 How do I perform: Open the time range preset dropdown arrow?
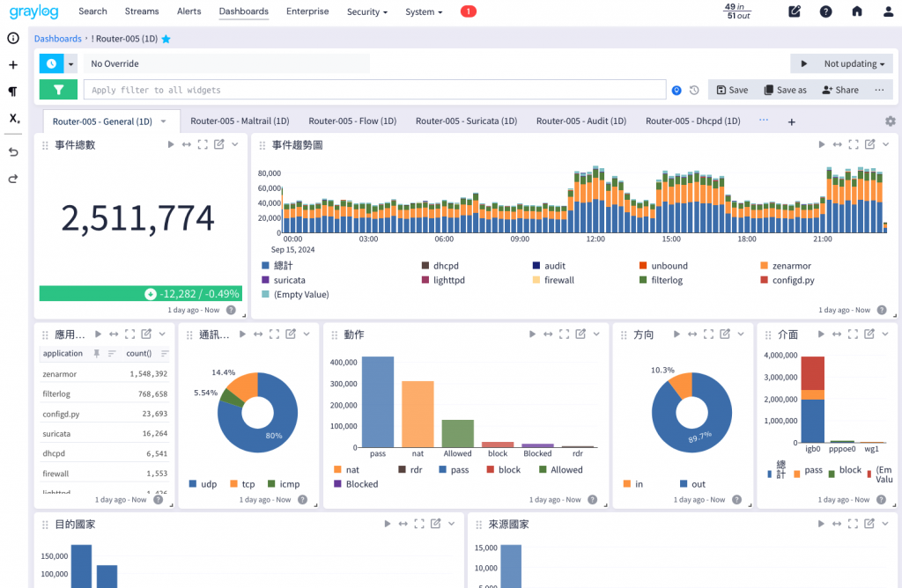(x=70, y=63)
